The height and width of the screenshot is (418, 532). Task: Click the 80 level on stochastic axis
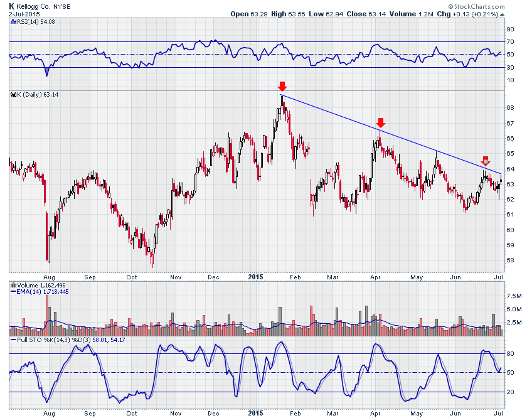click(x=510, y=354)
